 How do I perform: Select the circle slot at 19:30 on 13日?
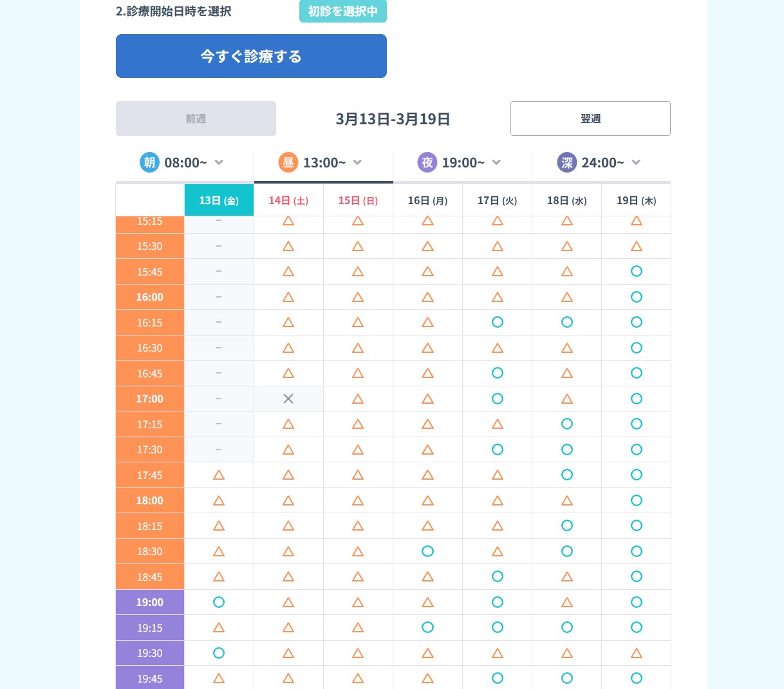(x=219, y=653)
